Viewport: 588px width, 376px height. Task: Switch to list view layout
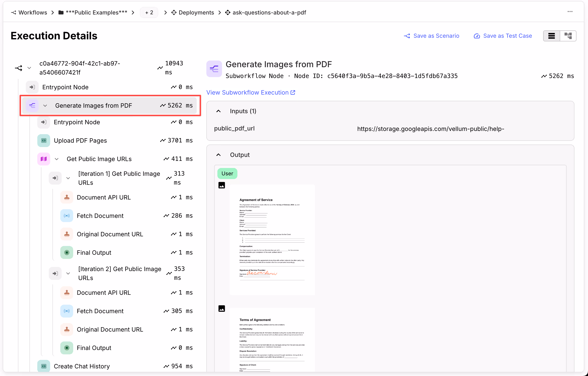[x=552, y=36]
